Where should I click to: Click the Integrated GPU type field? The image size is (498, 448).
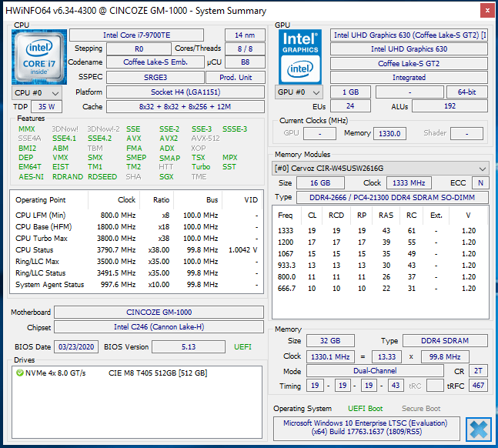click(x=409, y=77)
